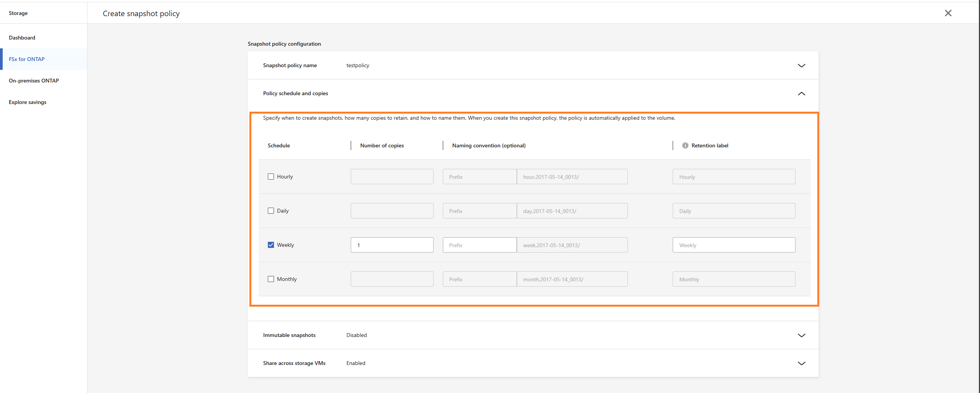Click the week.2017-05-14_0013/ suffix field
This screenshot has width=980, height=393.
[x=572, y=245]
